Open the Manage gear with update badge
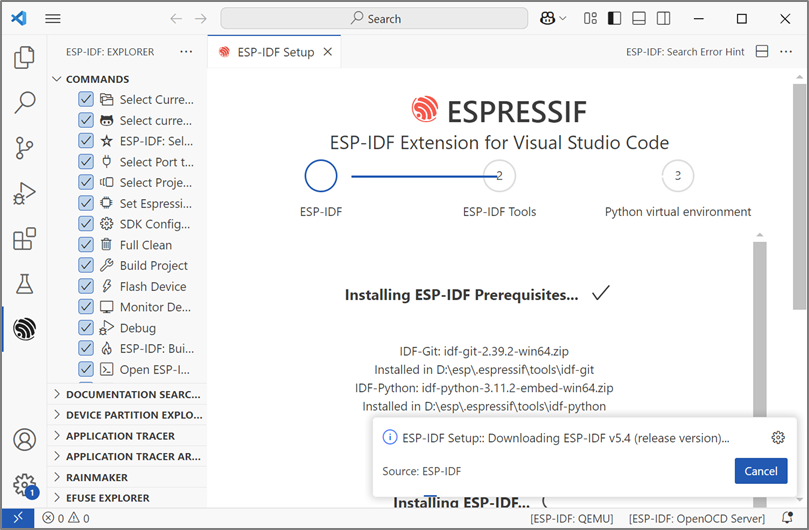The width and height of the screenshot is (809, 530). pos(24,485)
